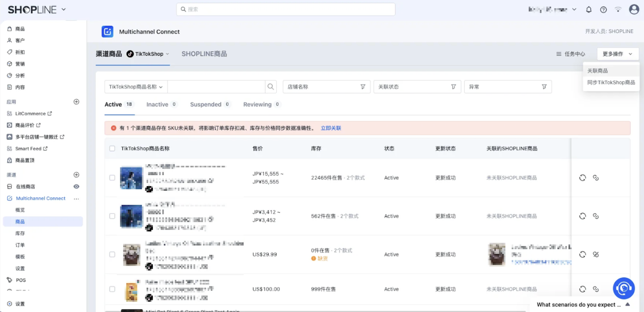Open the 关联状态 filter dropdown

click(x=417, y=87)
